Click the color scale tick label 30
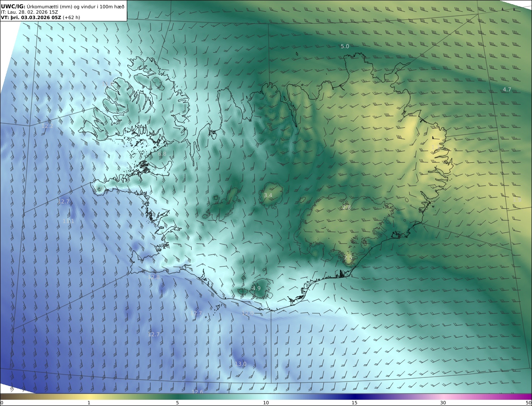 (443, 403)
